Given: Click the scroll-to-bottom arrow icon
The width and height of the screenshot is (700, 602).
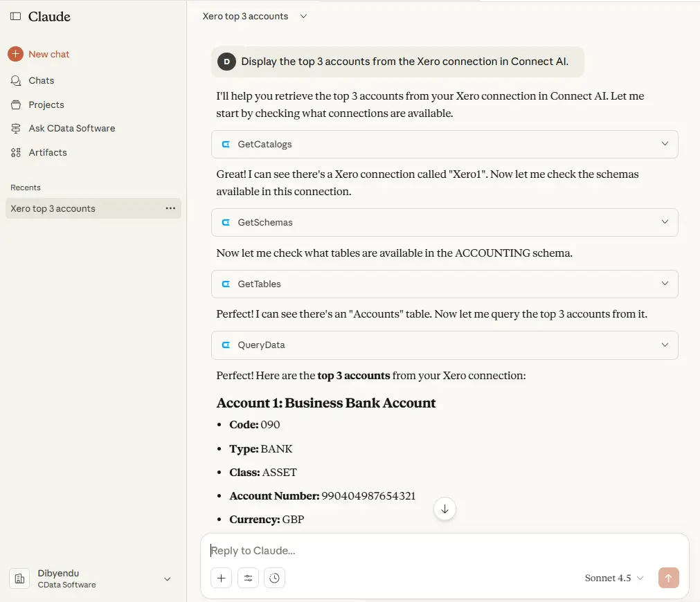Looking at the screenshot, I should pos(445,509).
